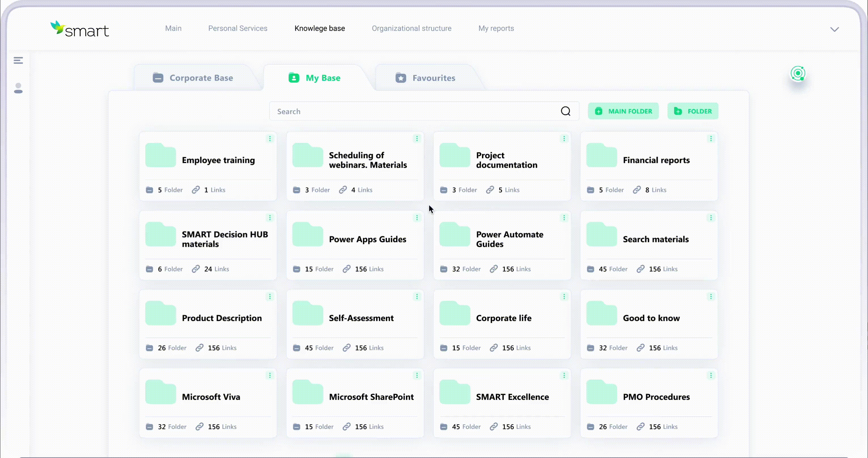Expand the top-right header chevron
Viewport: 868px width, 458px height.
pyautogui.click(x=834, y=29)
